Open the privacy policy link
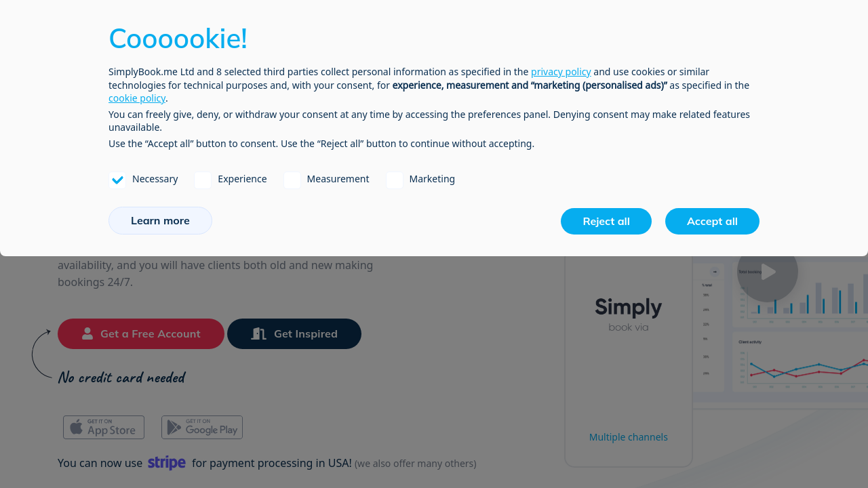The height and width of the screenshot is (488, 868). (x=561, y=72)
